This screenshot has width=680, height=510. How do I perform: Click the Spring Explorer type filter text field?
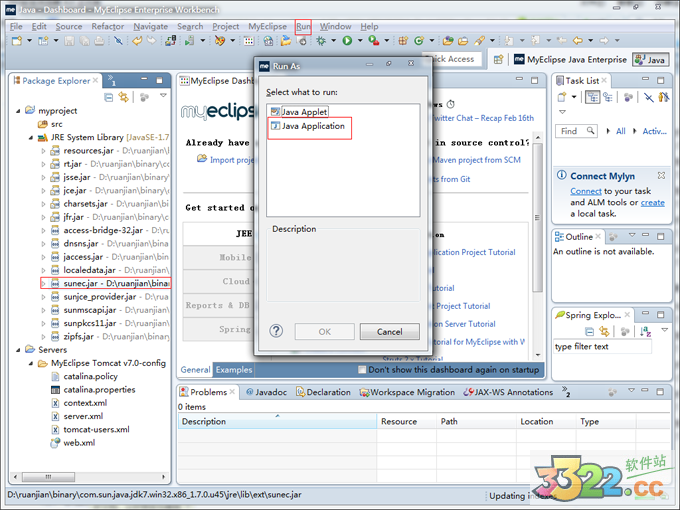[602, 347]
